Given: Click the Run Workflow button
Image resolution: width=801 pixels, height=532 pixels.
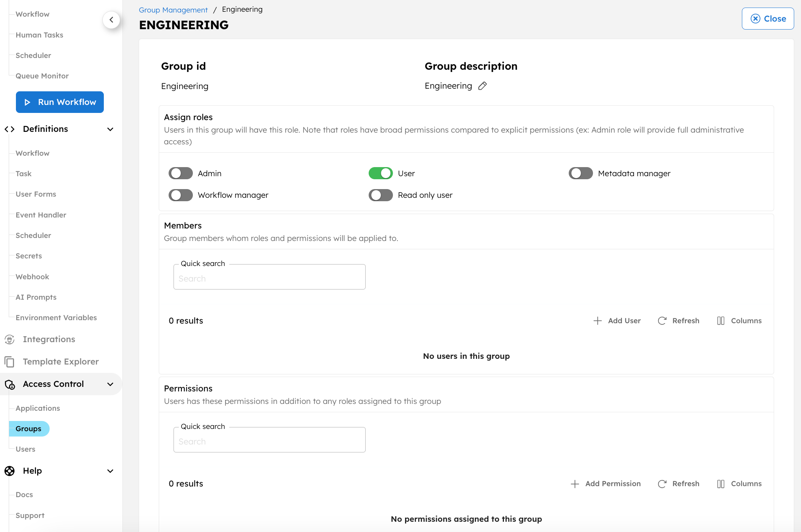Looking at the screenshot, I should click(60, 102).
